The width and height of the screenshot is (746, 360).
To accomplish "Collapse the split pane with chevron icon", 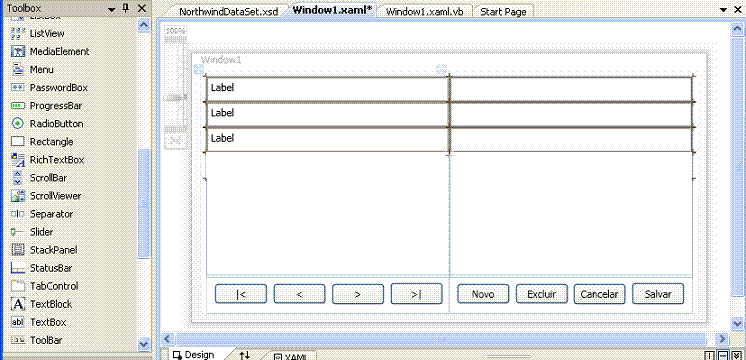I will click(x=736, y=355).
